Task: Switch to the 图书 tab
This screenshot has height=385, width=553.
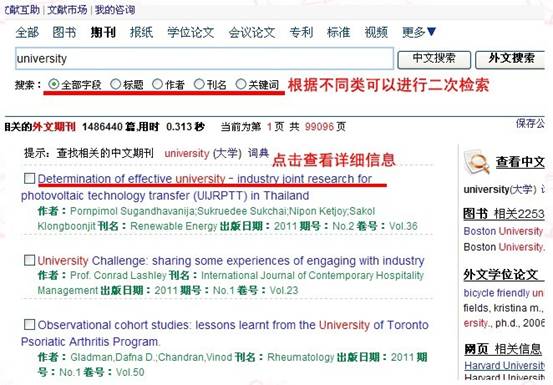Action: (x=64, y=32)
